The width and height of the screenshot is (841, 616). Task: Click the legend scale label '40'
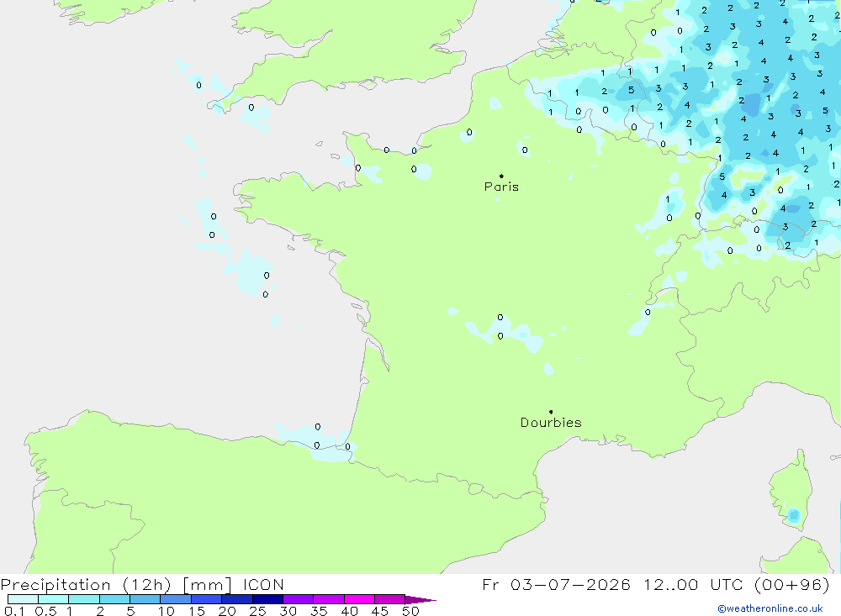[x=349, y=611]
